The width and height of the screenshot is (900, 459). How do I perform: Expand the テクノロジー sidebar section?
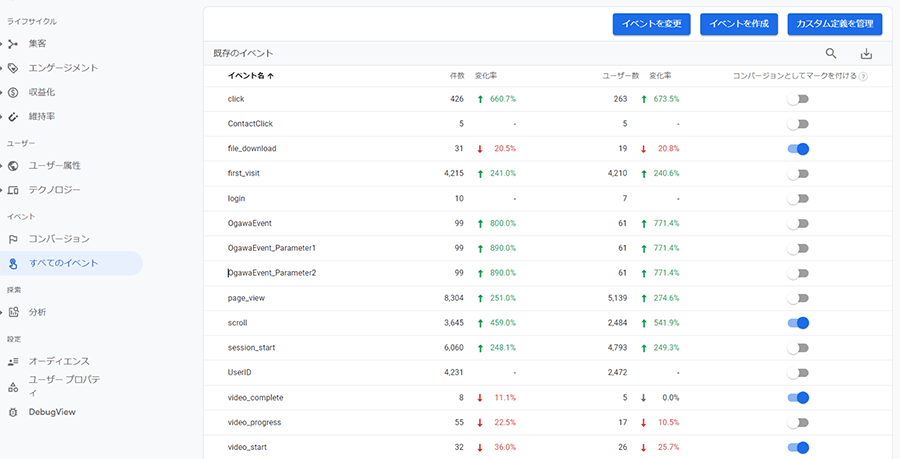point(2,190)
